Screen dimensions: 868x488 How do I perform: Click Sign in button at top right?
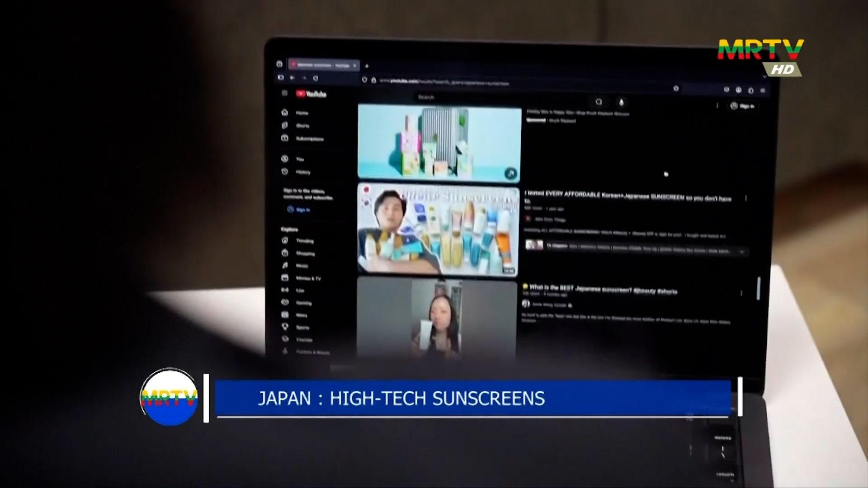click(742, 106)
